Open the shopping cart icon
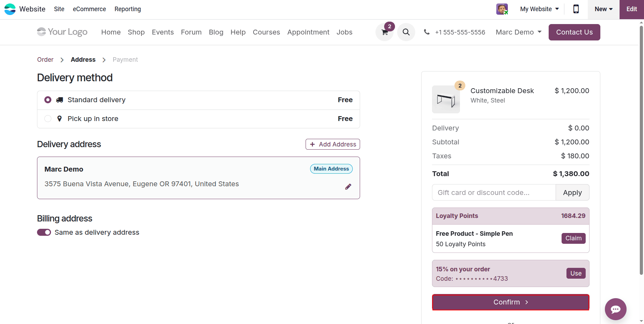This screenshot has height=324, width=644. [x=385, y=32]
